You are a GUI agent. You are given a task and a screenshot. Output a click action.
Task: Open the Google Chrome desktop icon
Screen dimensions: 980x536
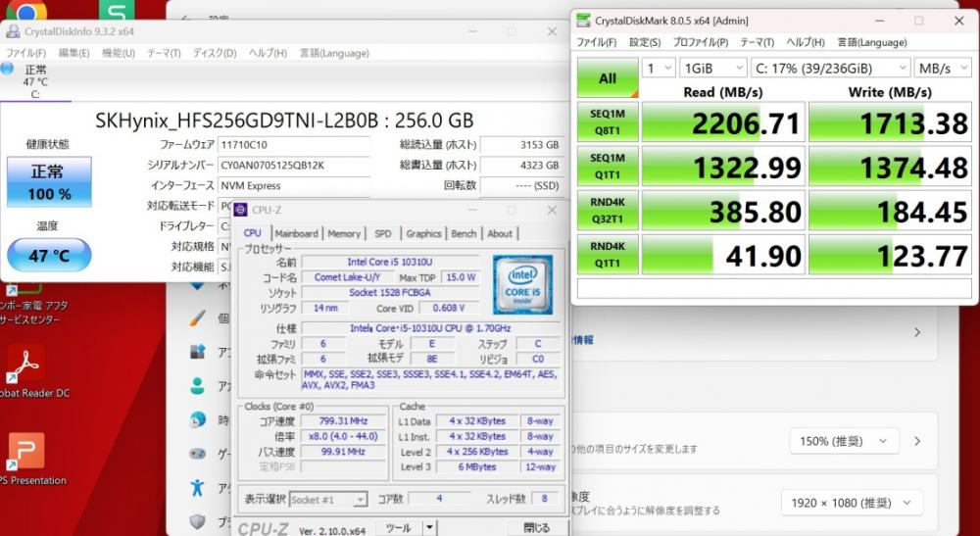[26, 9]
